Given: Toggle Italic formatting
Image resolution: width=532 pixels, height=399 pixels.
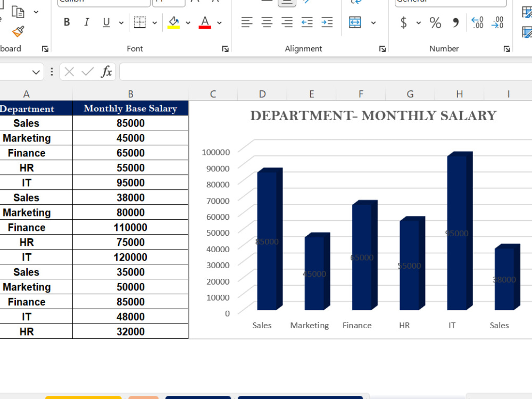Looking at the screenshot, I should point(87,22).
